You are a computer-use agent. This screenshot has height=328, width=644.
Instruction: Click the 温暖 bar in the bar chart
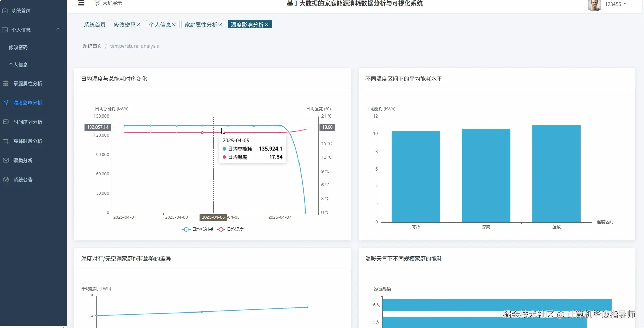556,174
